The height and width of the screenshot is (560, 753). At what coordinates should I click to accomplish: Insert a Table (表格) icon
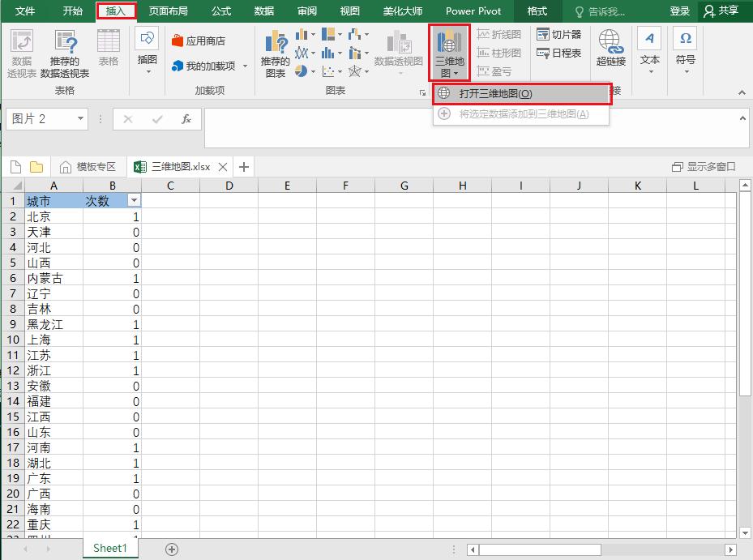pyautogui.click(x=109, y=48)
